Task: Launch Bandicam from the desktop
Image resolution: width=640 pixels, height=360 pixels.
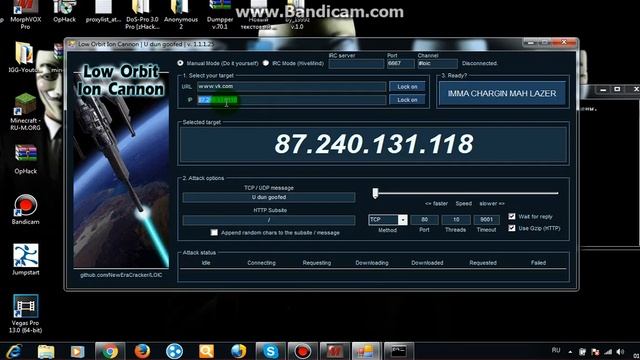Action: click(x=25, y=209)
